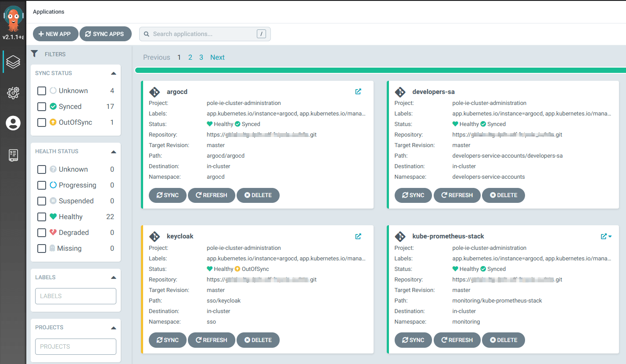Click the Applications breadcrumb title

[x=49, y=12]
